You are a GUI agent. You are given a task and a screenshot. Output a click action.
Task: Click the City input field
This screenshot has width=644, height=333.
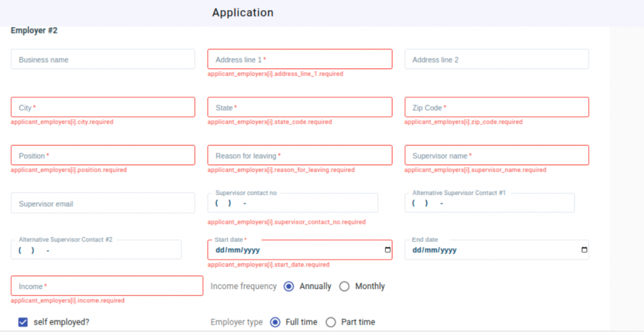(x=103, y=107)
